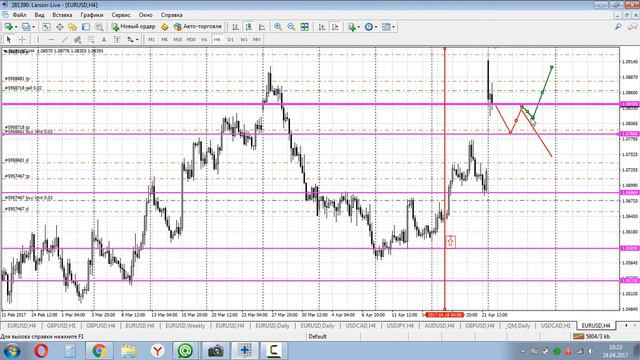Expand the Indicators dropdown arrow
The image size is (640, 360).
click(358, 27)
